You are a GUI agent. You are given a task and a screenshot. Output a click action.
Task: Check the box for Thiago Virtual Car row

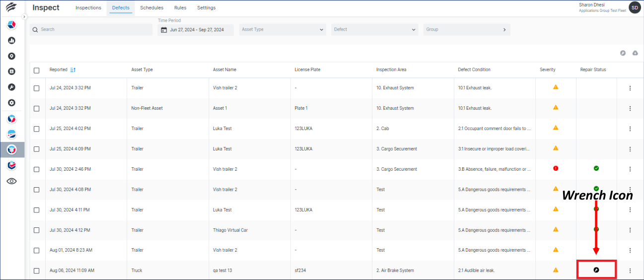[x=37, y=230]
